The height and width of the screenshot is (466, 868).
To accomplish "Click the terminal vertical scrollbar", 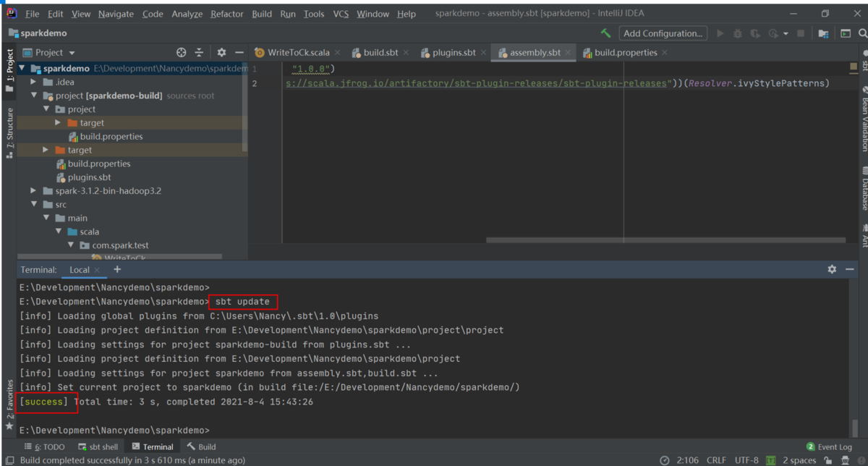I will pos(855,427).
